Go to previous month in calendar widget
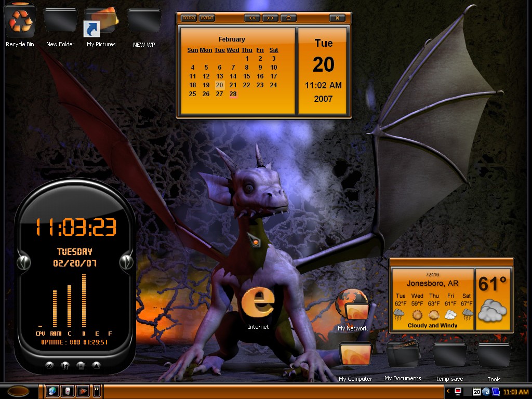Viewport: 532px width, 399px height. [252, 18]
